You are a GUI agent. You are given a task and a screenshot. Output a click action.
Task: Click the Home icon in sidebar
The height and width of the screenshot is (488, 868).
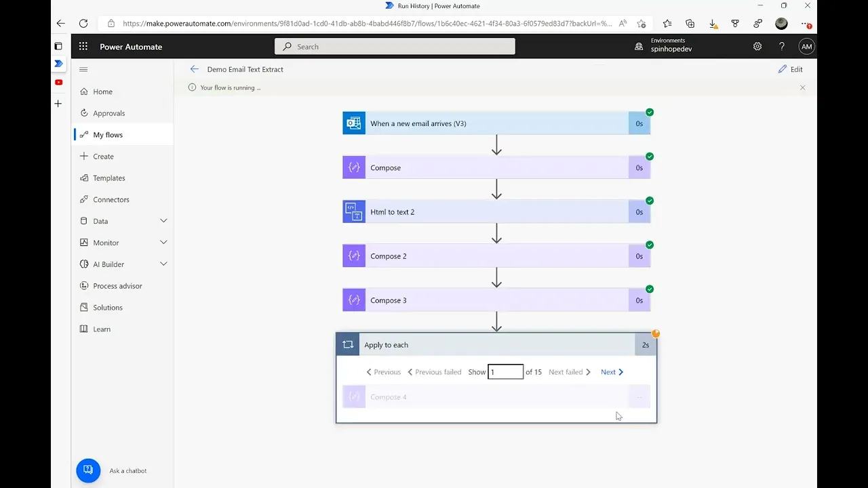pyautogui.click(x=84, y=91)
